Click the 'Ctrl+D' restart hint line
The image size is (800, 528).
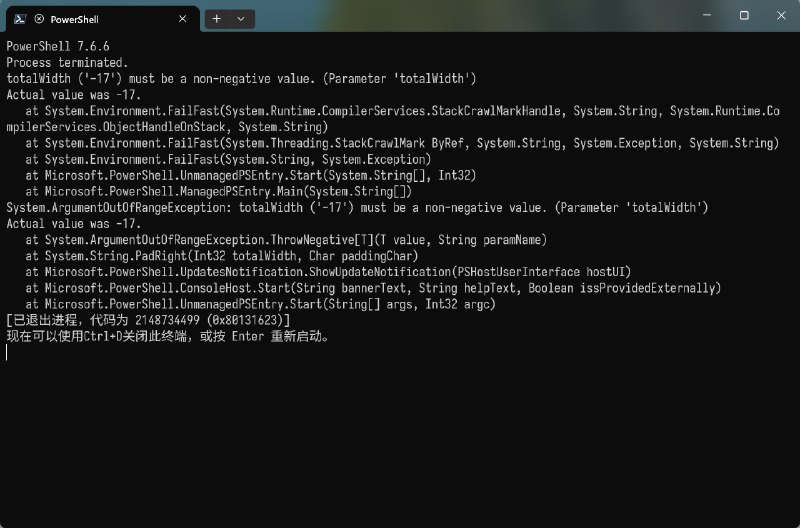pos(168,337)
